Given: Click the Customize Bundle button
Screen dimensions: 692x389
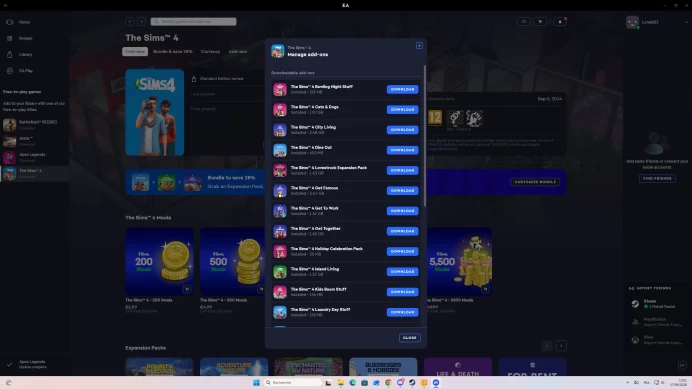Looking at the screenshot, I should pyautogui.click(x=535, y=182).
